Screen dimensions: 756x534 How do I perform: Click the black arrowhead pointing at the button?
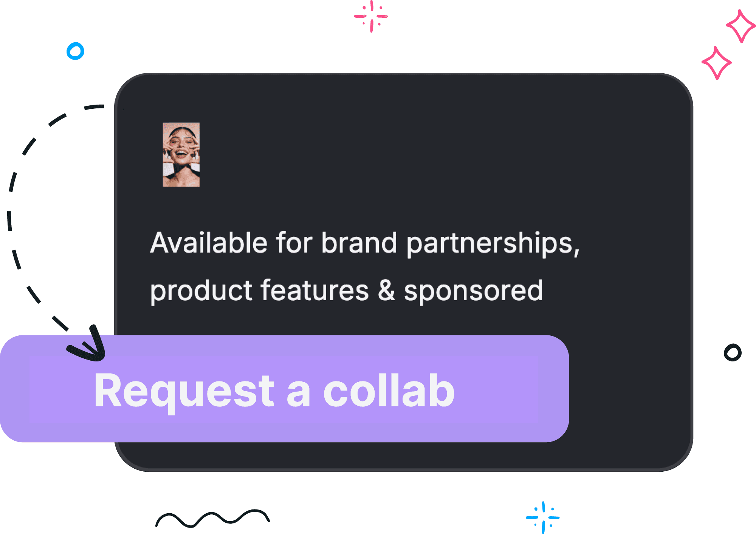point(88,344)
